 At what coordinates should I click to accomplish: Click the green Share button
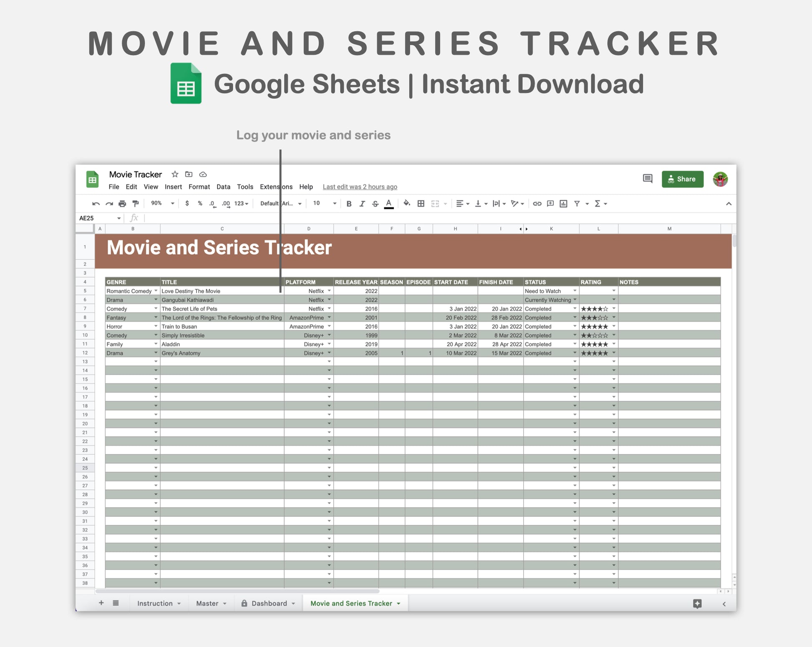pyautogui.click(x=682, y=179)
